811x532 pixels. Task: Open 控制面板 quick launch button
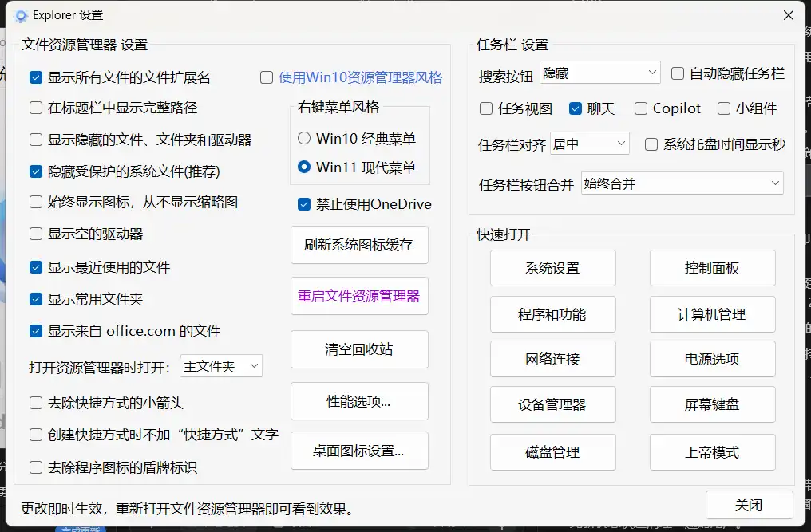[x=713, y=268]
